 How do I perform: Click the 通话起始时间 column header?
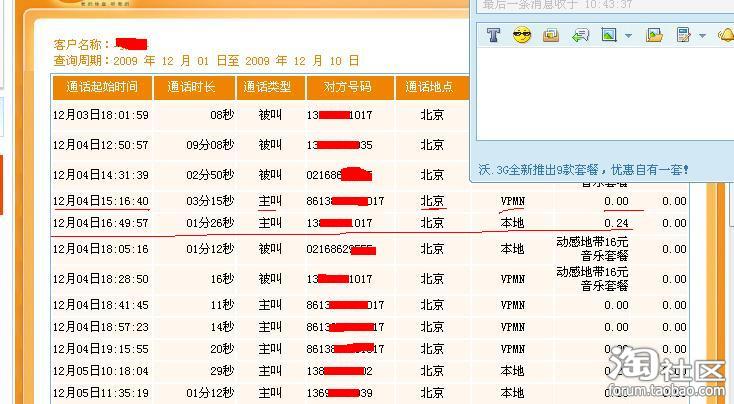pyautogui.click(x=102, y=87)
